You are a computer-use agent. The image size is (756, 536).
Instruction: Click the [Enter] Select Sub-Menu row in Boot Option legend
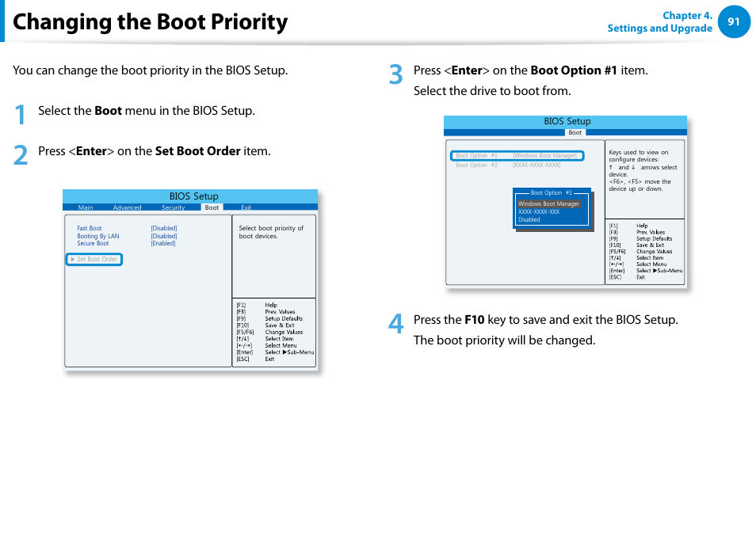click(x=646, y=271)
